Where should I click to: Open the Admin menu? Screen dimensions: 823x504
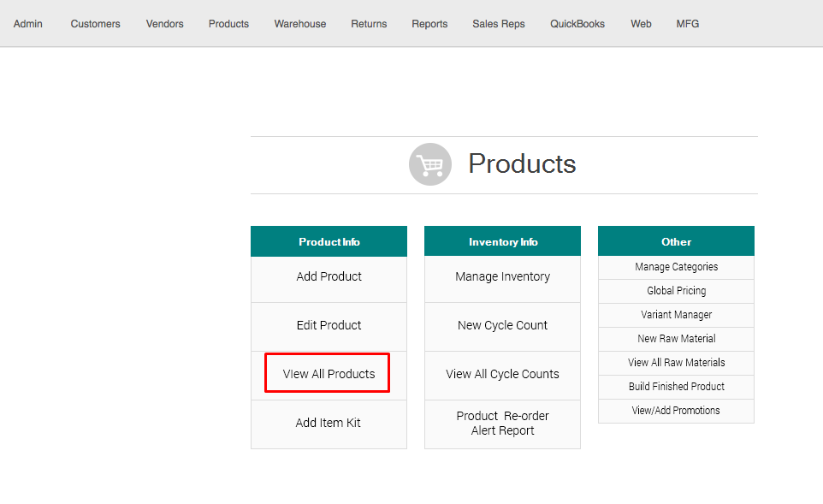pyautogui.click(x=28, y=24)
